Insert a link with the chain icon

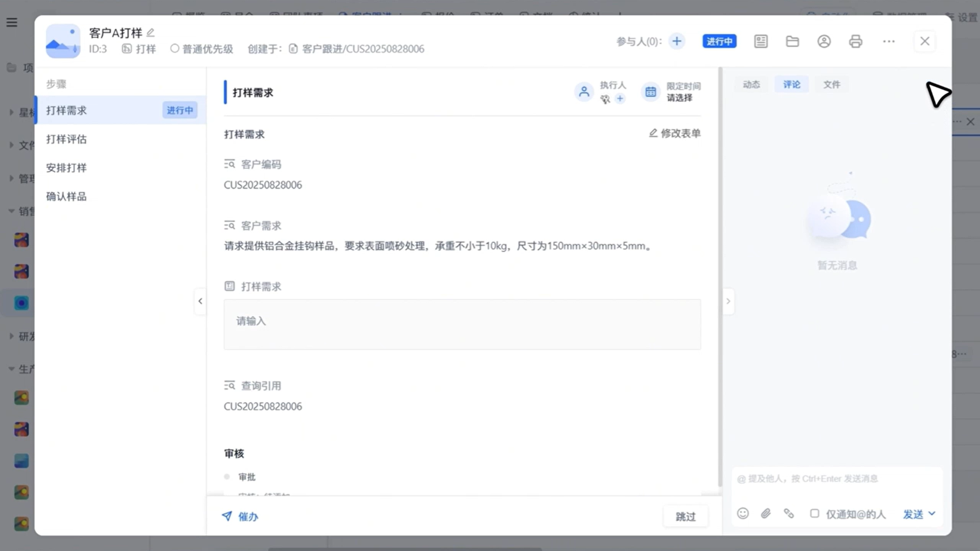(x=789, y=514)
